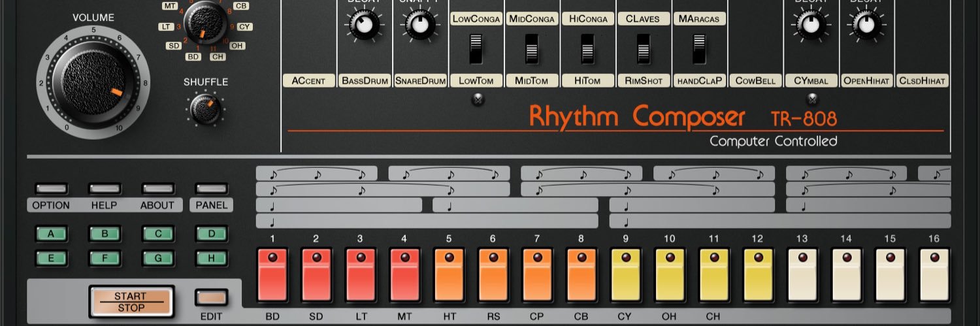This screenshot has width=980, height=326.
Task: Click the CowBell label
Action: 755,81
